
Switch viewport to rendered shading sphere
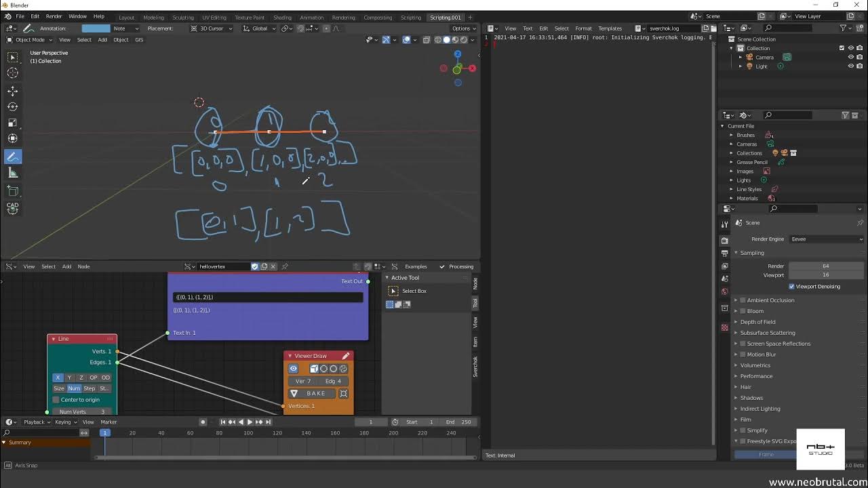pyautogui.click(x=462, y=40)
